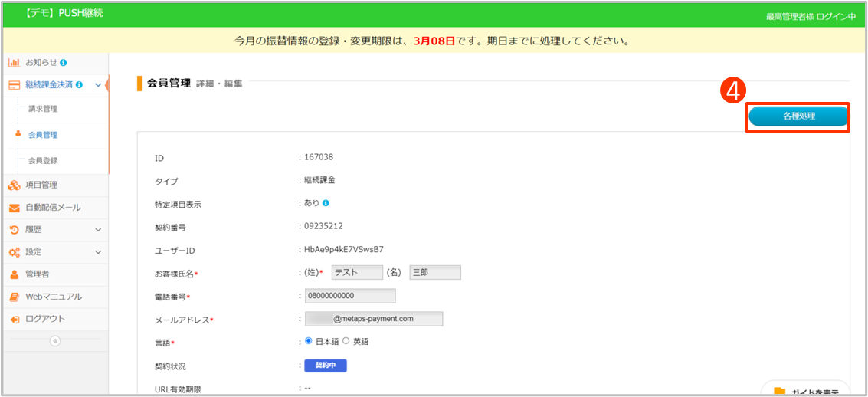Click the 自動配信メール envelope icon
Viewport: 868px width, 397px height.
tap(14, 208)
